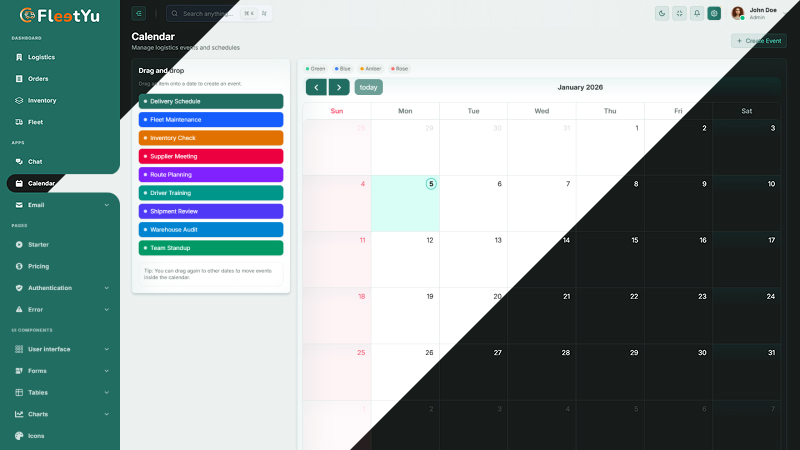Click the John Doe profile avatar

click(738, 13)
